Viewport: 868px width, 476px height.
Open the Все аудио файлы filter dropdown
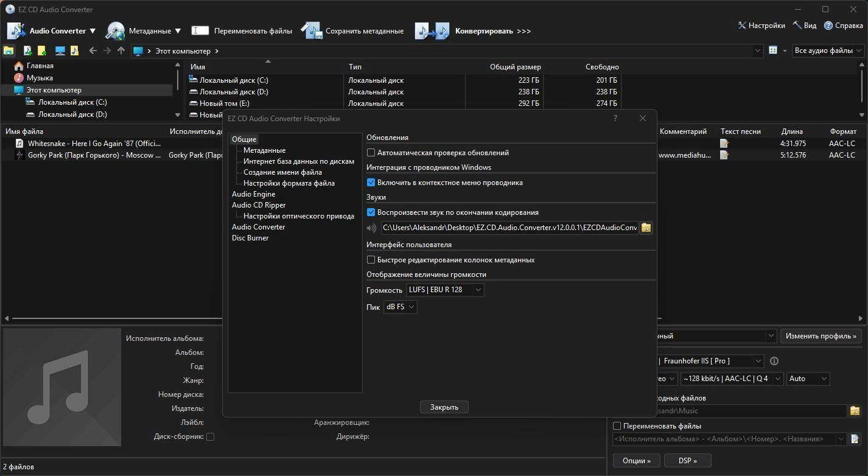(x=828, y=51)
